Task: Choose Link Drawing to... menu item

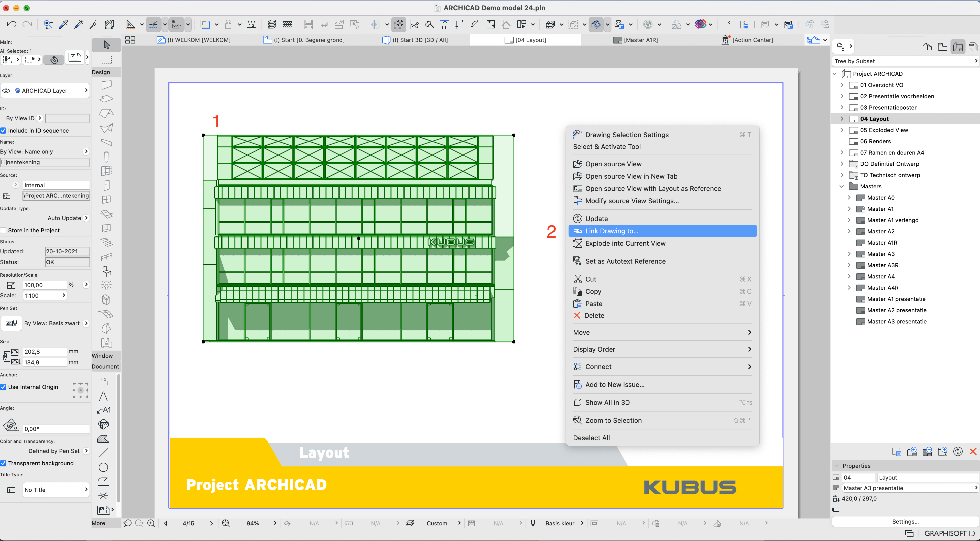Action: (662, 231)
